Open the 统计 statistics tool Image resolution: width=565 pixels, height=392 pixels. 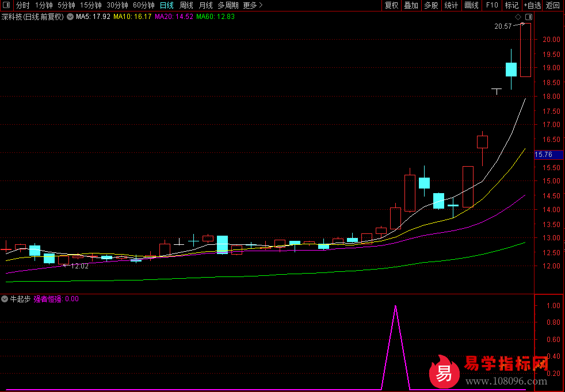tap(451, 5)
